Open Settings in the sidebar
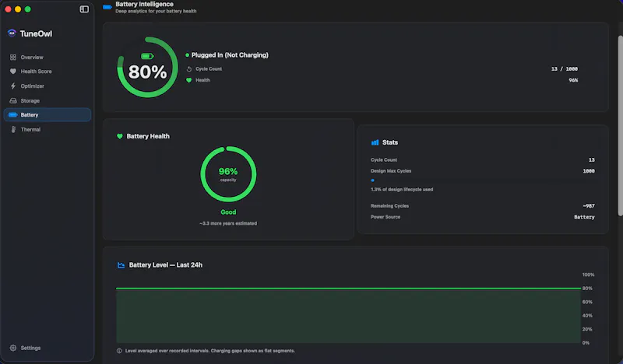The height and width of the screenshot is (364, 623). coord(48,348)
